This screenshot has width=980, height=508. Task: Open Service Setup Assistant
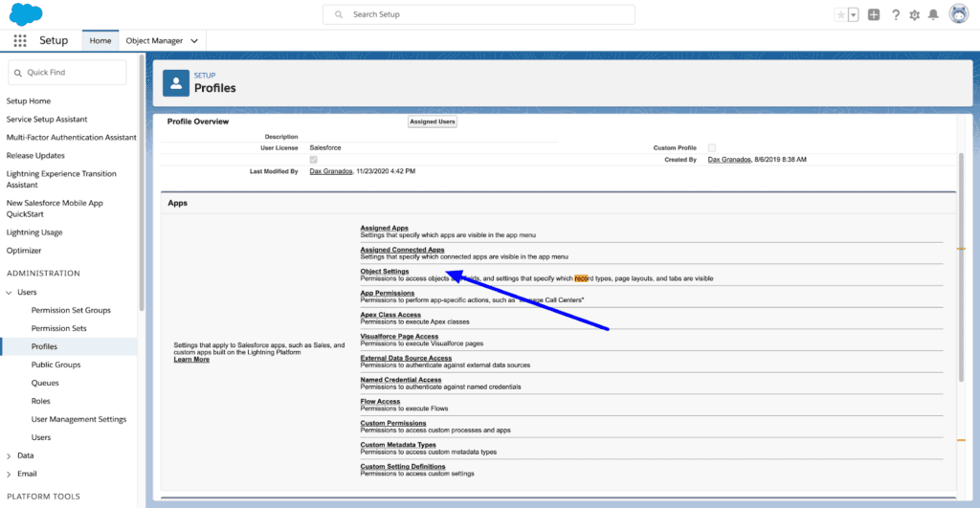tap(47, 120)
